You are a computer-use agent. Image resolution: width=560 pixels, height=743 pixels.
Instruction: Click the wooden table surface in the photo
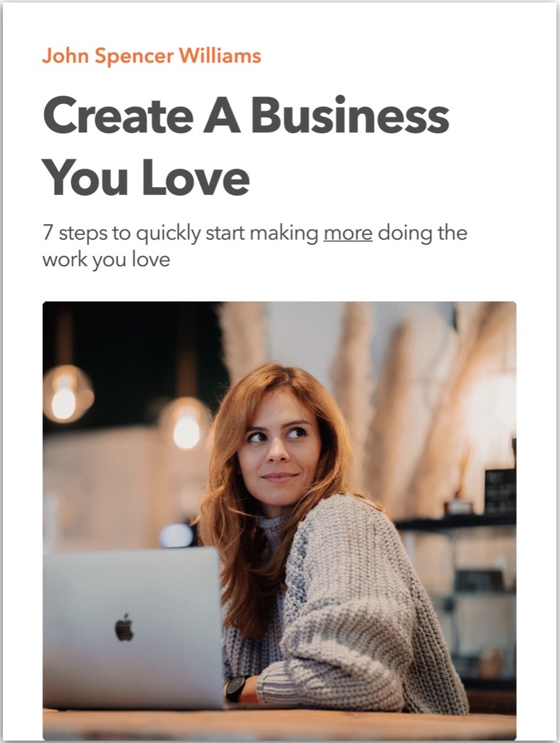point(280,724)
